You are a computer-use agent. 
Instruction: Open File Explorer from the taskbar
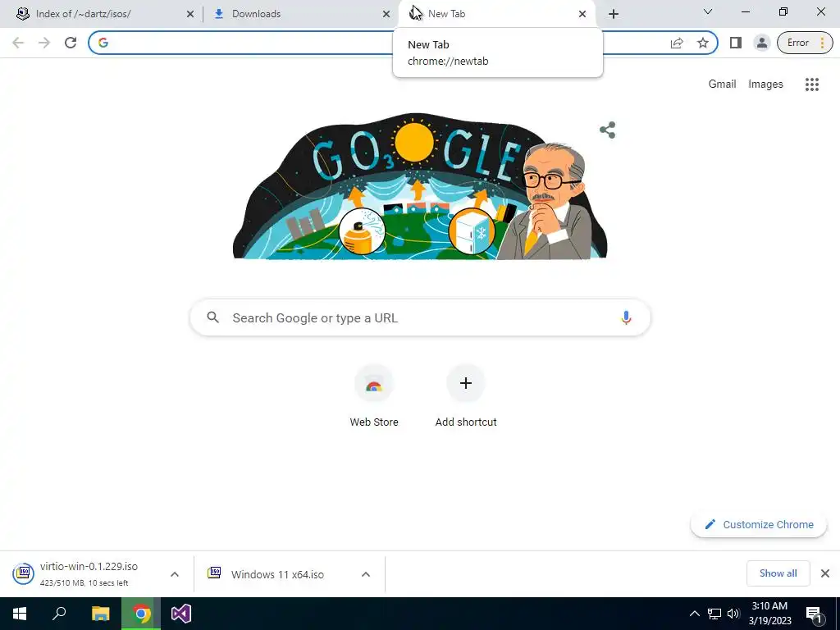tap(100, 614)
